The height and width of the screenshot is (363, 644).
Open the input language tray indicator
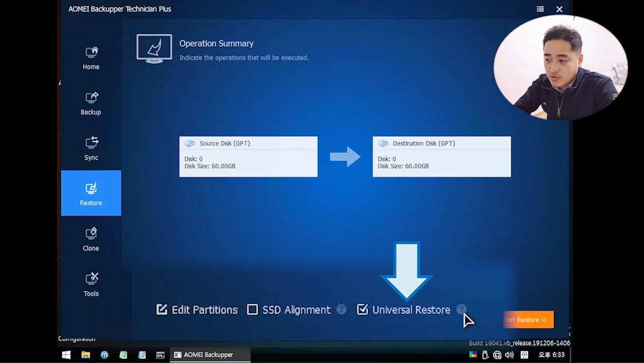point(525,355)
